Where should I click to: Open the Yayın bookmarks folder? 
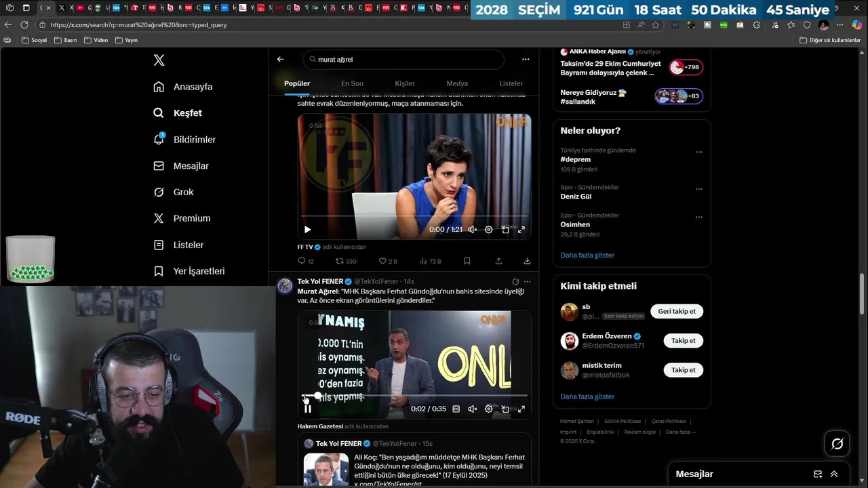point(127,40)
